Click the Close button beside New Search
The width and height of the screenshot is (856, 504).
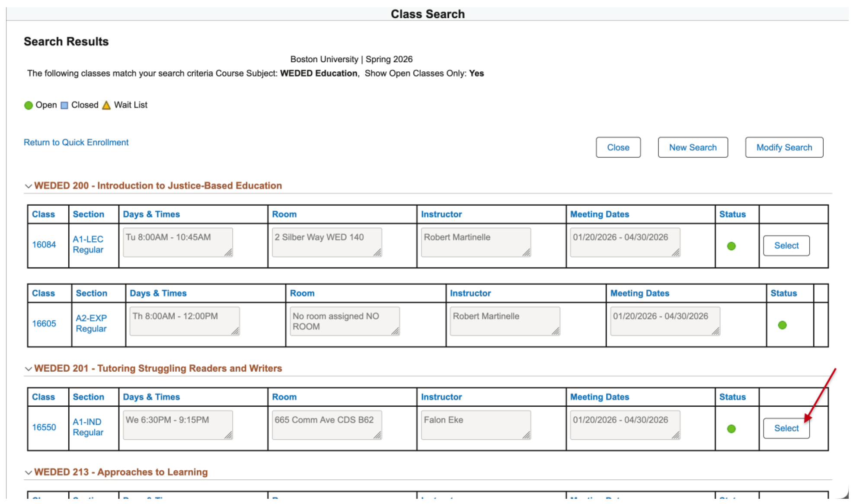618,147
